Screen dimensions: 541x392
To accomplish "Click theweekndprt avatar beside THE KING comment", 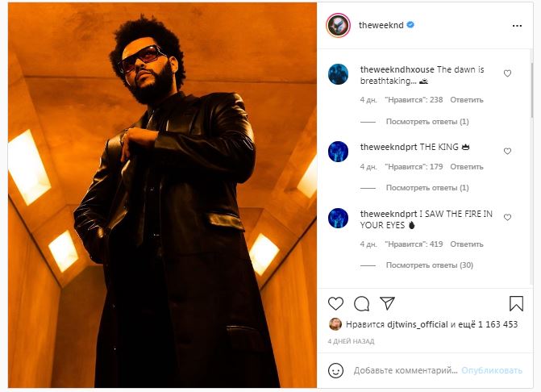I will coord(339,151).
